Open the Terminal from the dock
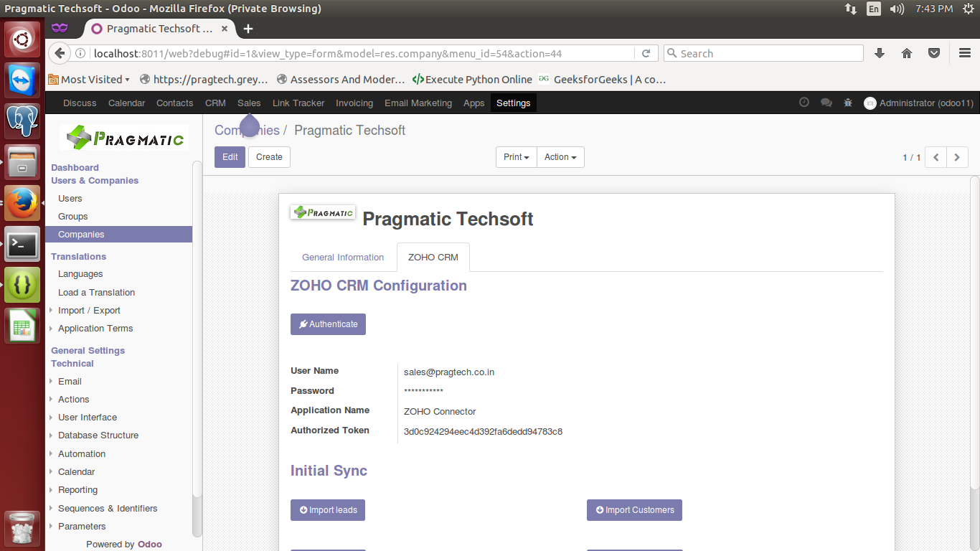 [x=22, y=245]
